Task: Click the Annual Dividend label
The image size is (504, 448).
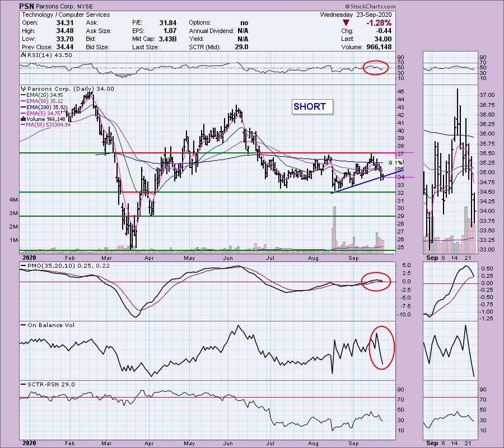Action: click(x=212, y=31)
